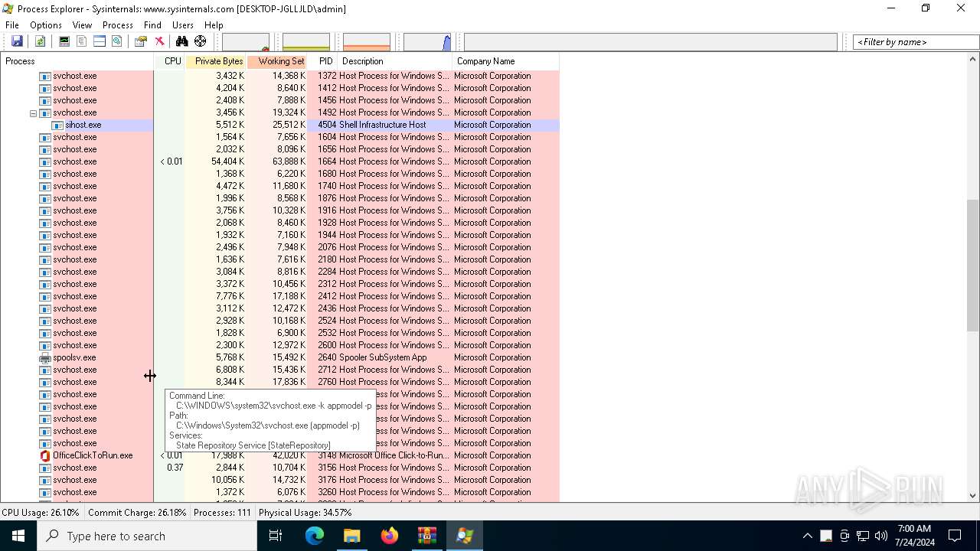The image size is (980, 551).
Task: Open File Explorer from taskbar
Action: coord(351,536)
